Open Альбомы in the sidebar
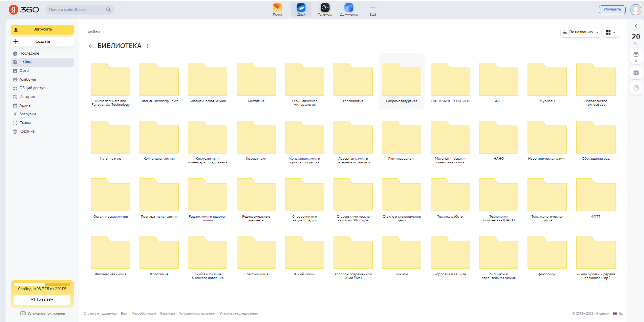The image size is (644, 322). 42,79
